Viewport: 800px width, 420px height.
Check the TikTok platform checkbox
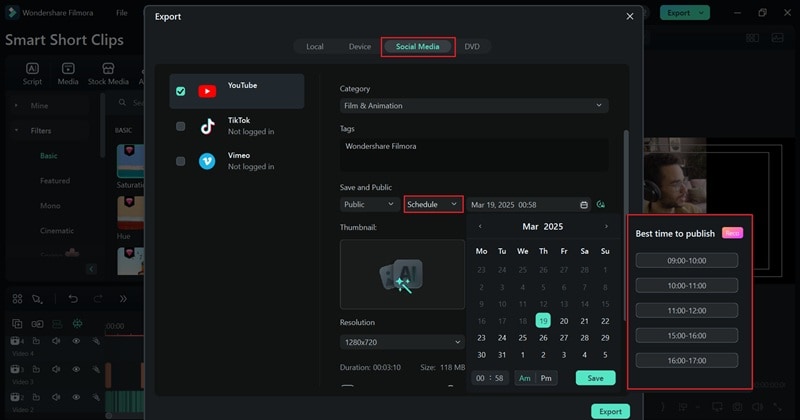181,126
